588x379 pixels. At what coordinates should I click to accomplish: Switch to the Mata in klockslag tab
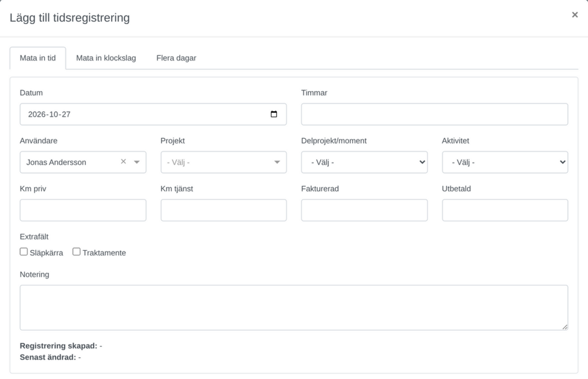tap(106, 58)
